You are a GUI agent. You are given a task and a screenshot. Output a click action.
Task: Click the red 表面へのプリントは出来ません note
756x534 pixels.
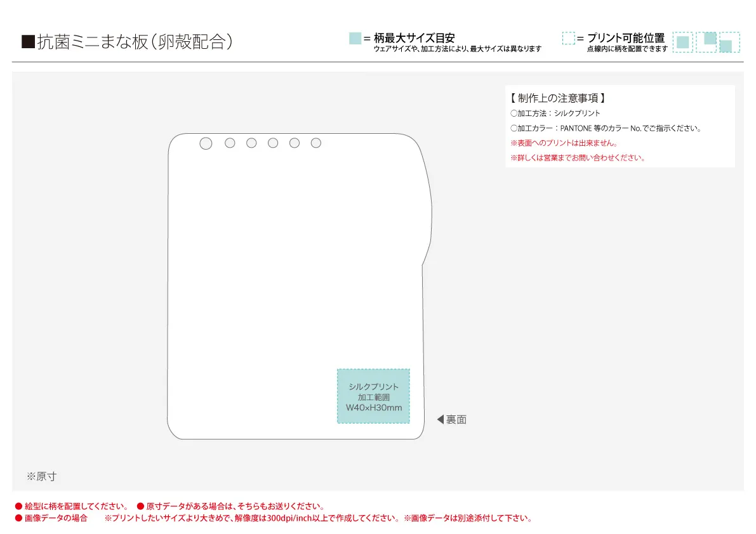point(564,143)
